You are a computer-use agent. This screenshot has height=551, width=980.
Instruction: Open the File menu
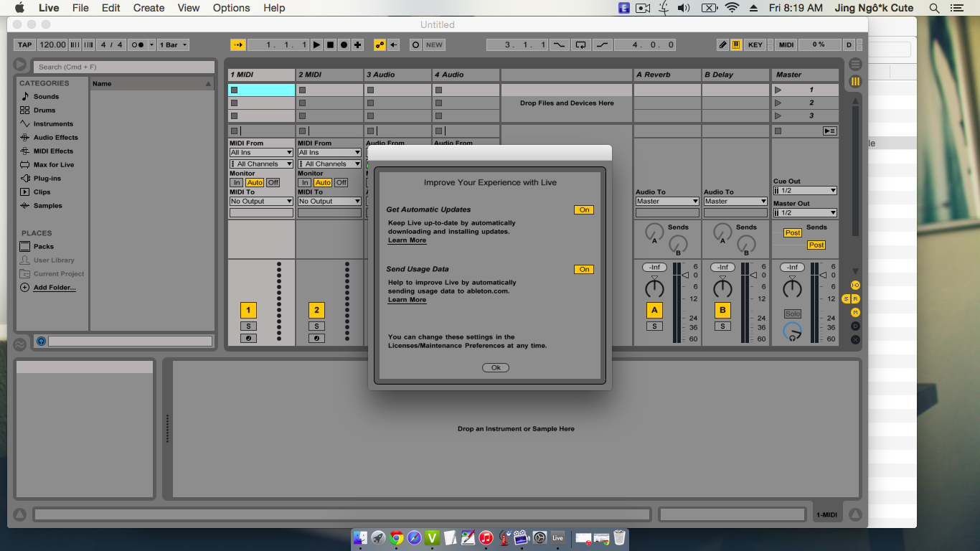tap(80, 8)
